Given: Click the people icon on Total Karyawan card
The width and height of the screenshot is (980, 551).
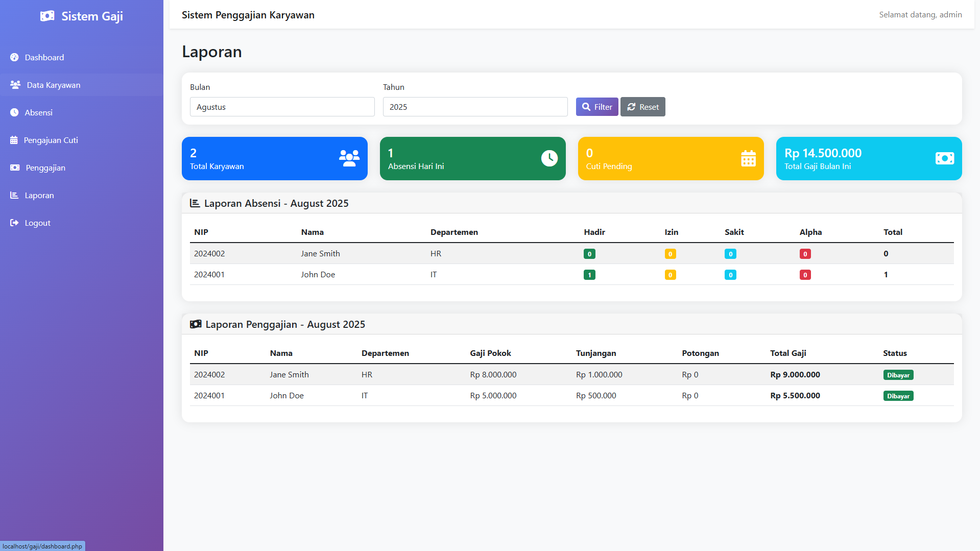Looking at the screenshot, I should click(x=349, y=158).
